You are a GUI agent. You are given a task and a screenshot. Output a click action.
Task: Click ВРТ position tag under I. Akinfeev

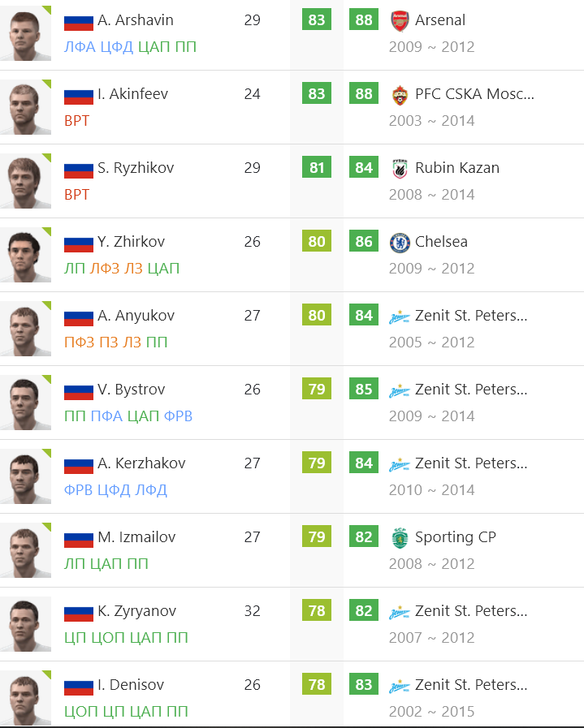click(76, 121)
